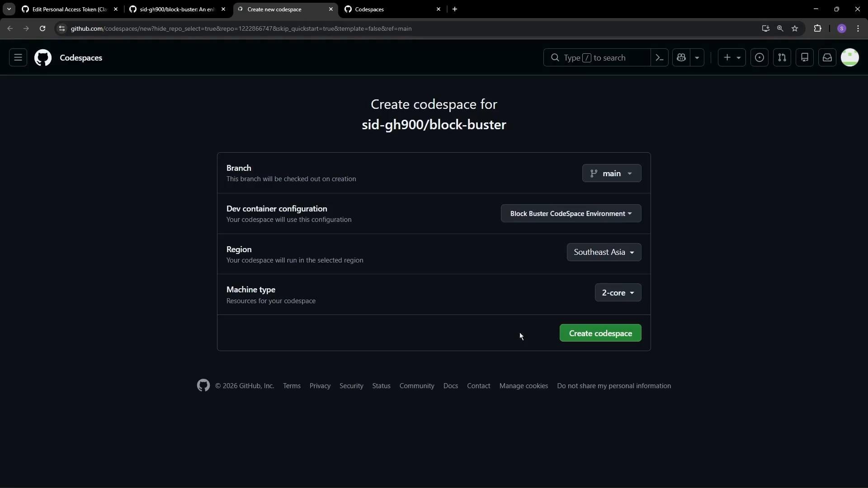Image resolution: width=868 pixels, height=488 pixels.
Task: Open the Community footer link
Action: [x=417, y=385]
